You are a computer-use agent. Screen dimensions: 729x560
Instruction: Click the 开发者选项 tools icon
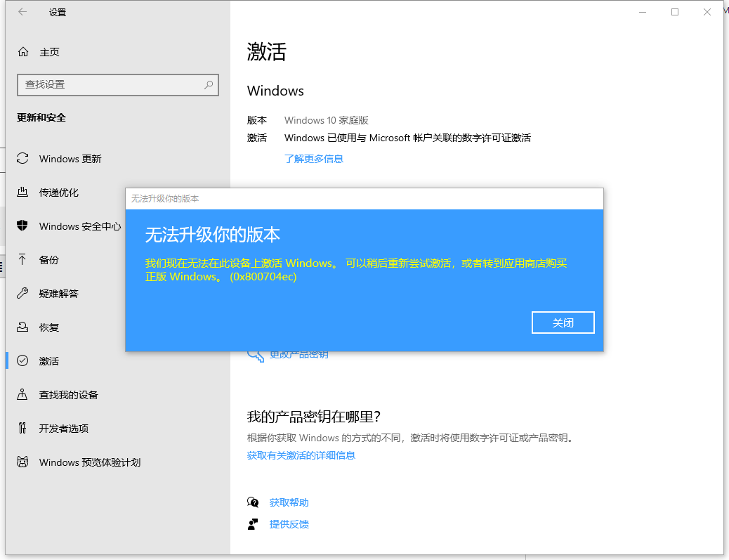[22, 428]
